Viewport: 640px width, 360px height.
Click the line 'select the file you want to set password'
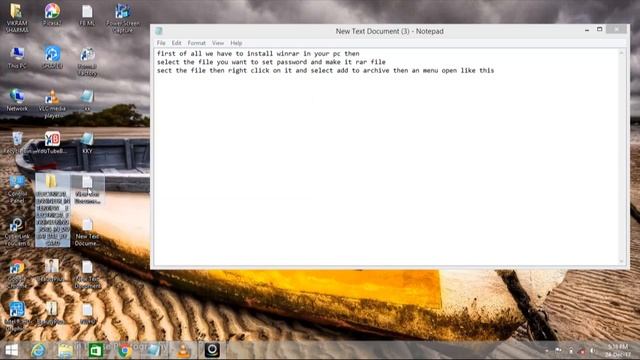(232, 62)
